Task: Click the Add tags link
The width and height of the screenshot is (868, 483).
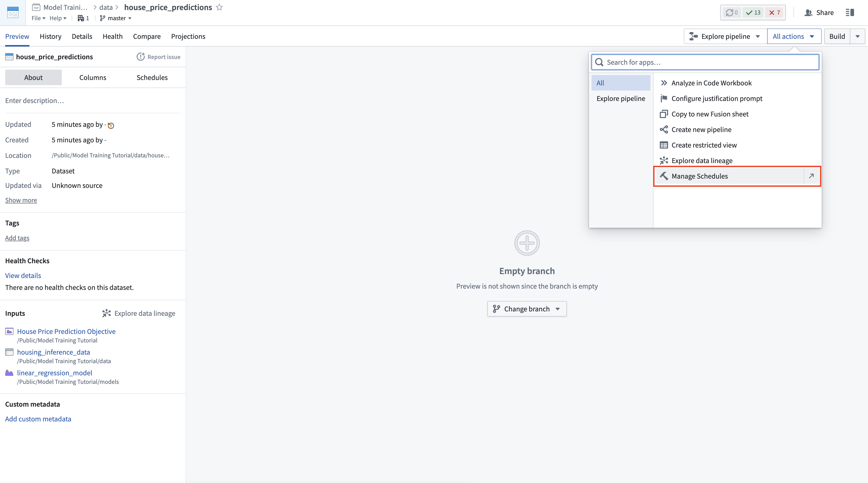Action: pos(17,238)
